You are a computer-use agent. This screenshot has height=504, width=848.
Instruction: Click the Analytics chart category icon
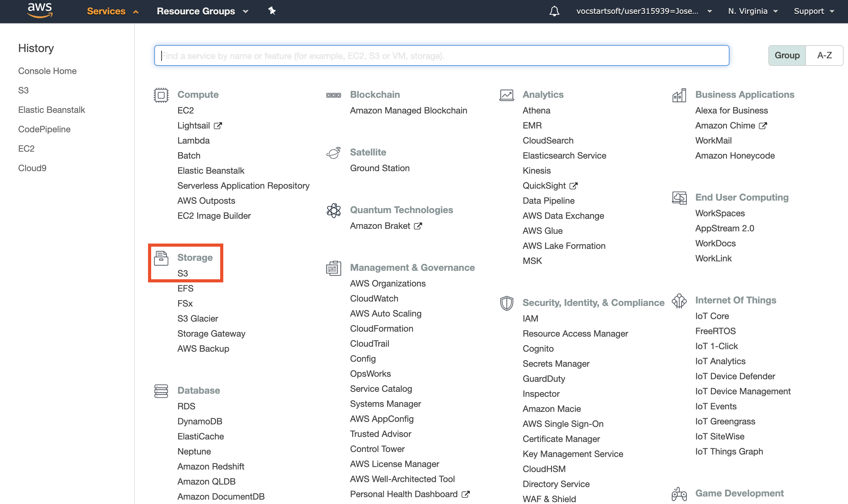[x=506, y=95]
